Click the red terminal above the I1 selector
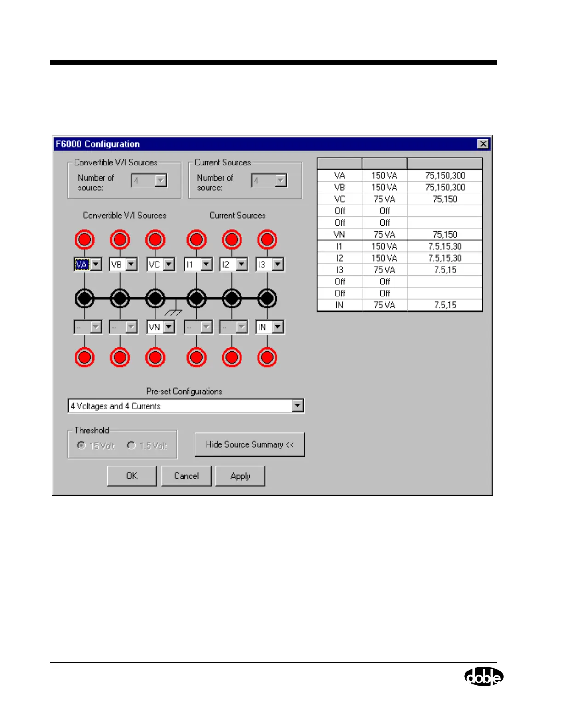This screenshot has width=563, height=728. click(x=196, y=239)
